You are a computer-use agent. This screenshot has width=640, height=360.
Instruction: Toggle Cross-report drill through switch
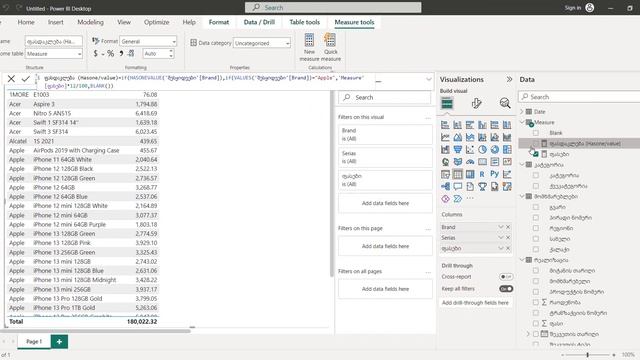[506, 277]
